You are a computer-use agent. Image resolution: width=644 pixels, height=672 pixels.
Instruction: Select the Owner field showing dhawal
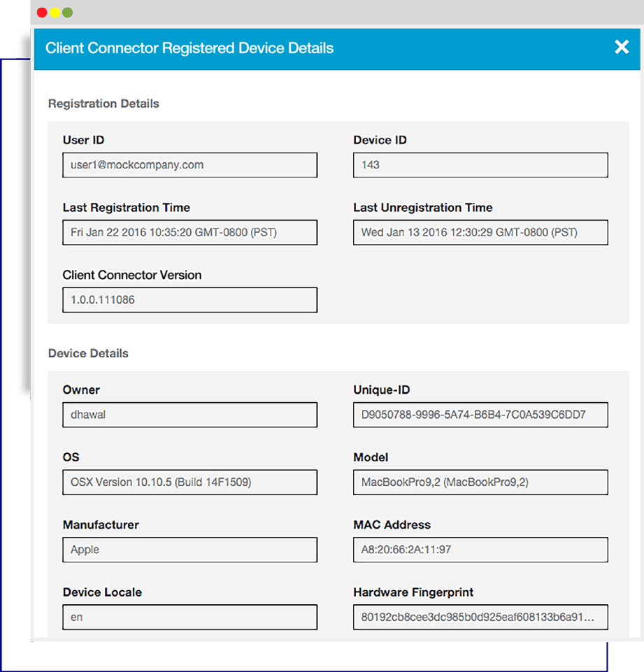pyautogui.click(x=189, y=415)
